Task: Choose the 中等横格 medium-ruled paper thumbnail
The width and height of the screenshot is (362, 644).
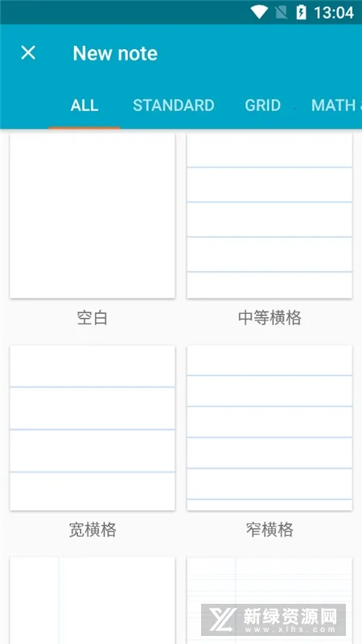Action: click(x=269, y=216)
